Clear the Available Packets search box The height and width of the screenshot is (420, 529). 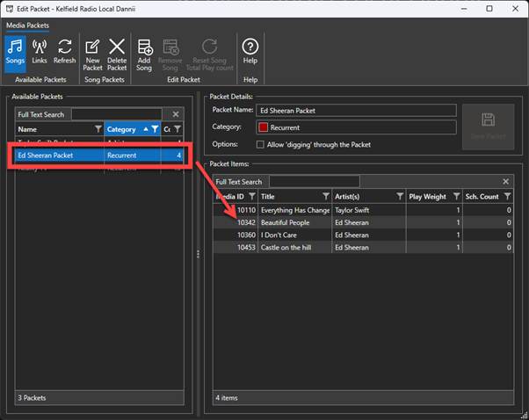tap(176, 114)
